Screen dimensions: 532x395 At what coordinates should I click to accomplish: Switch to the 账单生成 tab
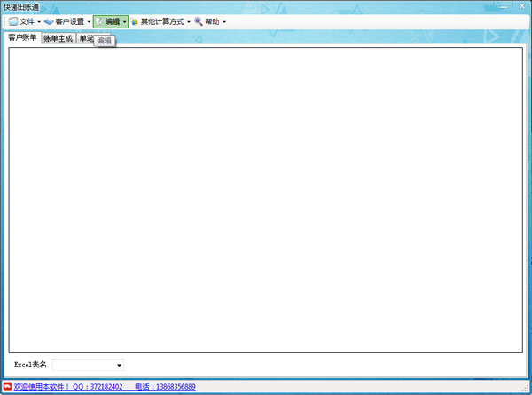[x=58, y=39]
